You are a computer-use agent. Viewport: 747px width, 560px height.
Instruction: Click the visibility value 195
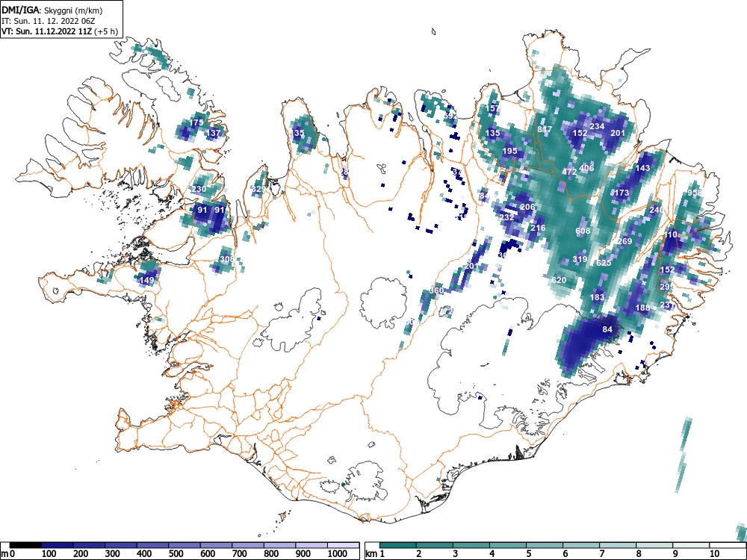click(509, 151)
